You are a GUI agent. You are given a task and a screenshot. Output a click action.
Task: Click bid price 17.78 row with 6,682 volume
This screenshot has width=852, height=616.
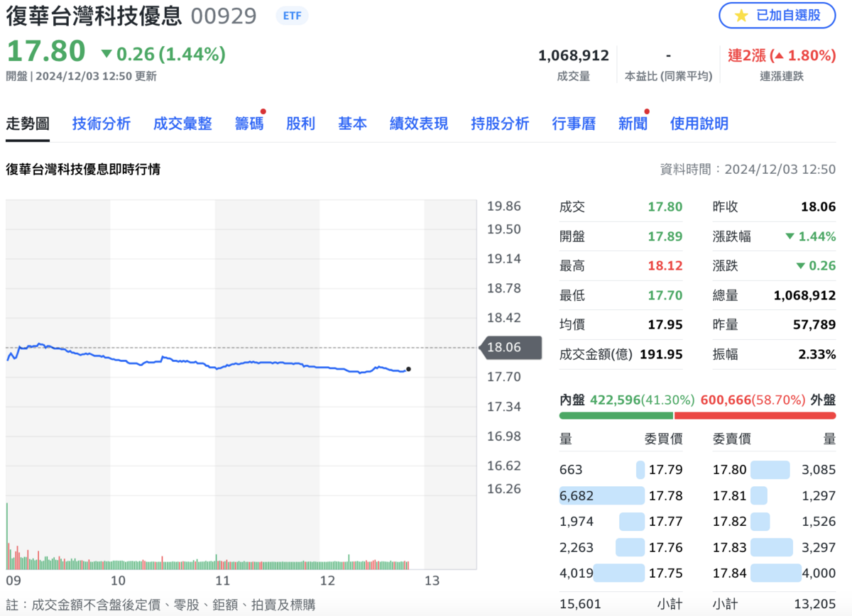(x=621, y=495)
